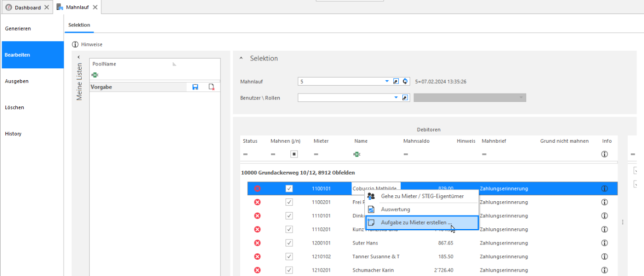Open the Löschen section
The image size is (644, 276).
coord(32,107)
